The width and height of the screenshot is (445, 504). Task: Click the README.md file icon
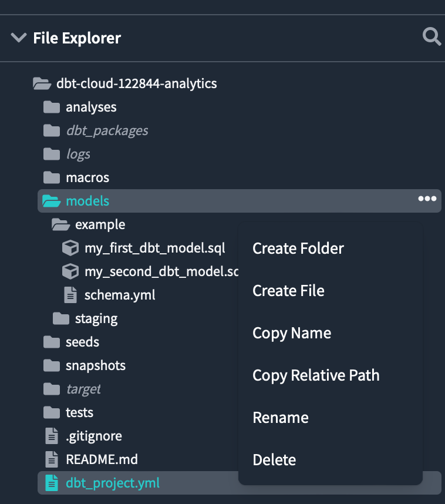(x=52, y=459)
